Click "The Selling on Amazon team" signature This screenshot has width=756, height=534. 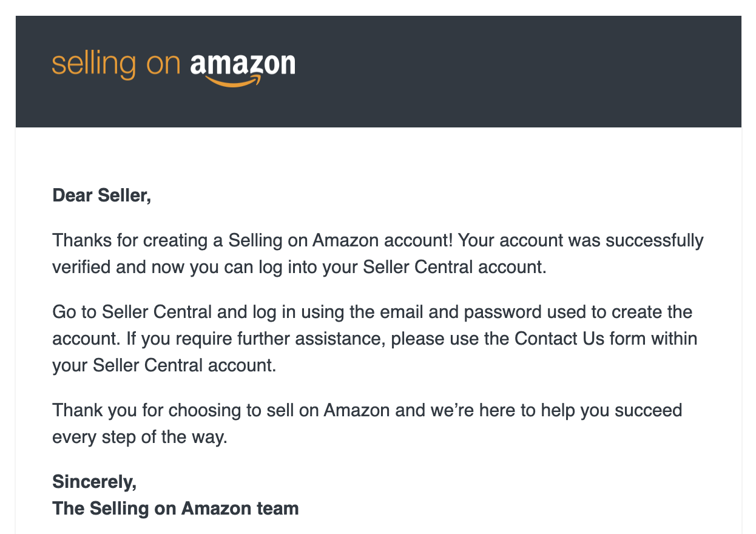click(x=176, y=508)
